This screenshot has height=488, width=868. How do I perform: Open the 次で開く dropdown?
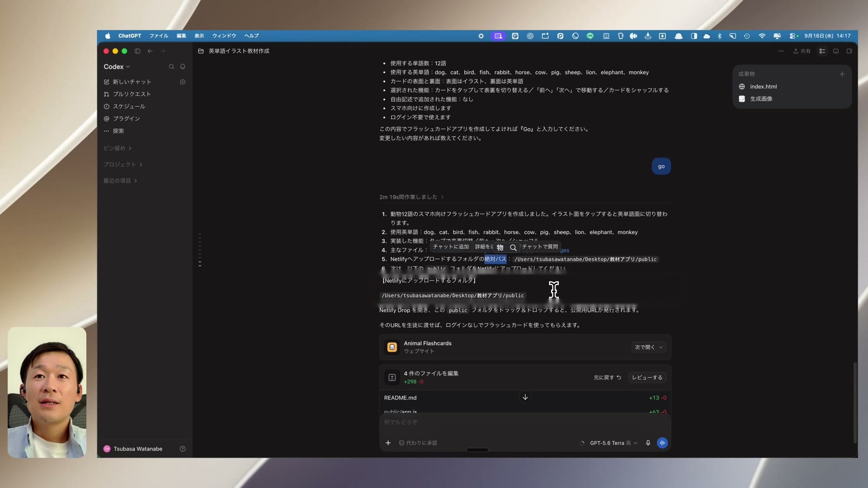[x=649, y=347]
